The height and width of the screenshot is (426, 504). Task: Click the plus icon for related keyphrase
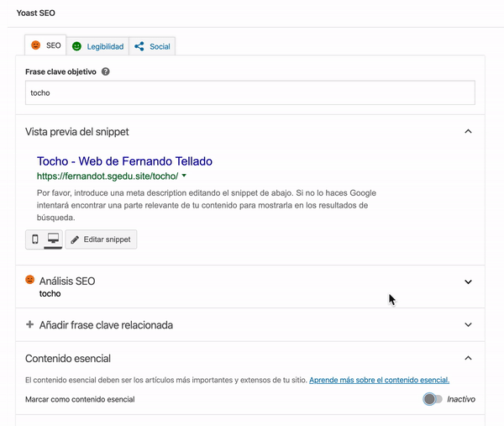(30, 324)
